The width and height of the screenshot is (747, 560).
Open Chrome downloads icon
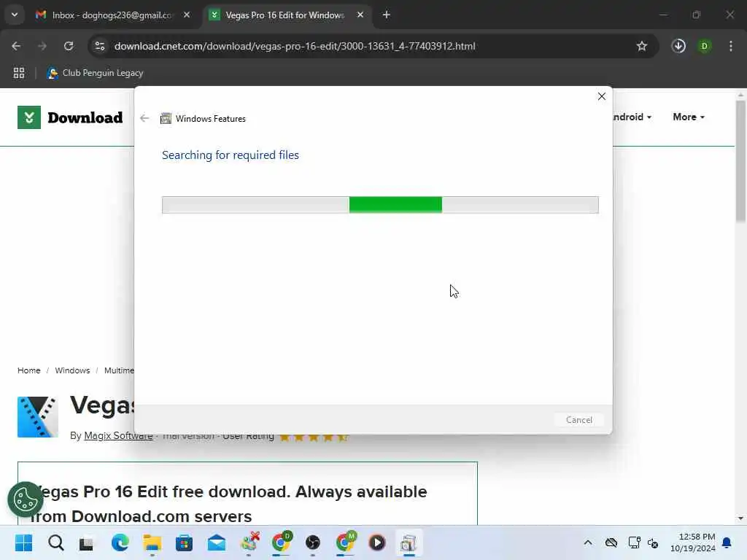tap(678, 46)
